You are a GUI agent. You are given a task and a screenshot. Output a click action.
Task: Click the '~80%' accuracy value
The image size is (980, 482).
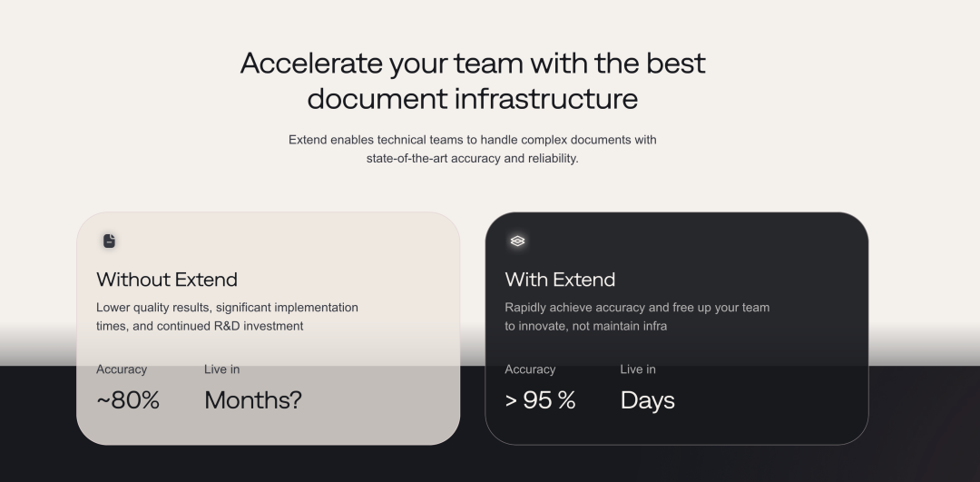[x=128, y=400]
